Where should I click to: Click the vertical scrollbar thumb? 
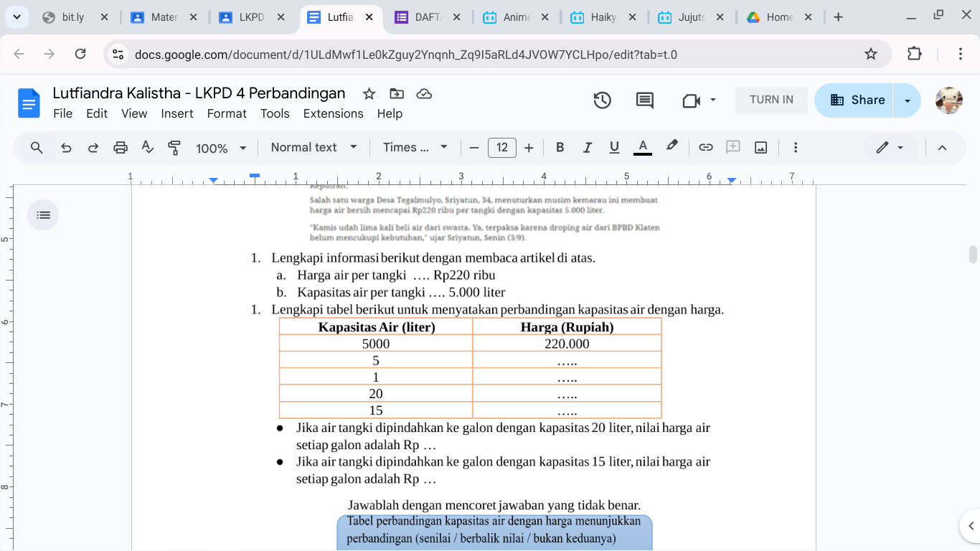click(x=973, y=254)
